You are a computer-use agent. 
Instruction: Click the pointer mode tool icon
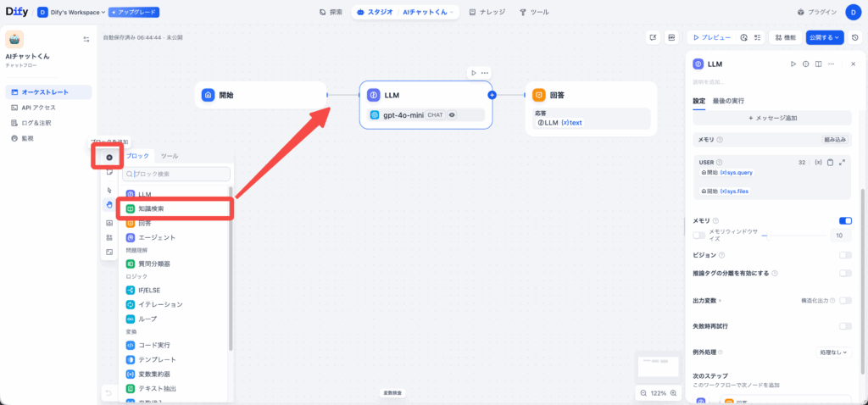click(109, 190)
